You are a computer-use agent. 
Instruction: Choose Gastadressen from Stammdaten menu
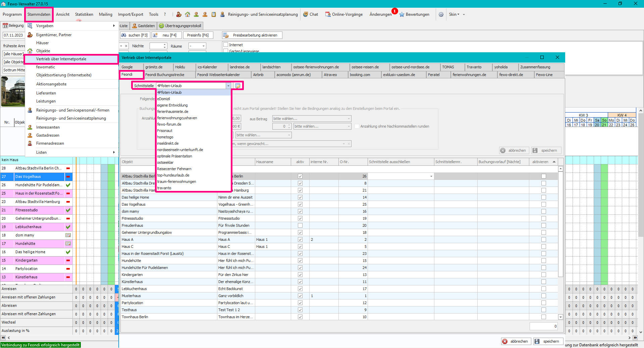[x=48, y=135]
